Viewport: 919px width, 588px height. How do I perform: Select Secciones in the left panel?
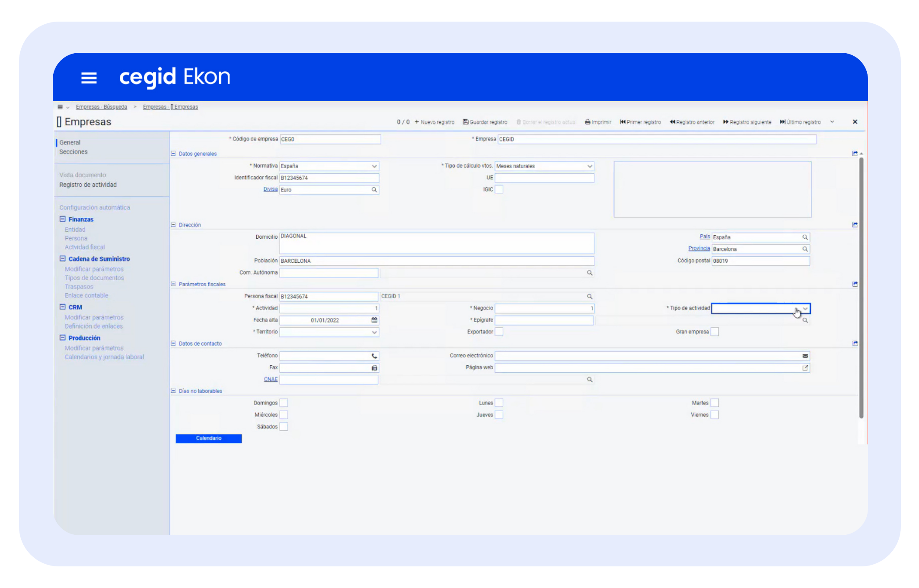click(x=73, y=152)
